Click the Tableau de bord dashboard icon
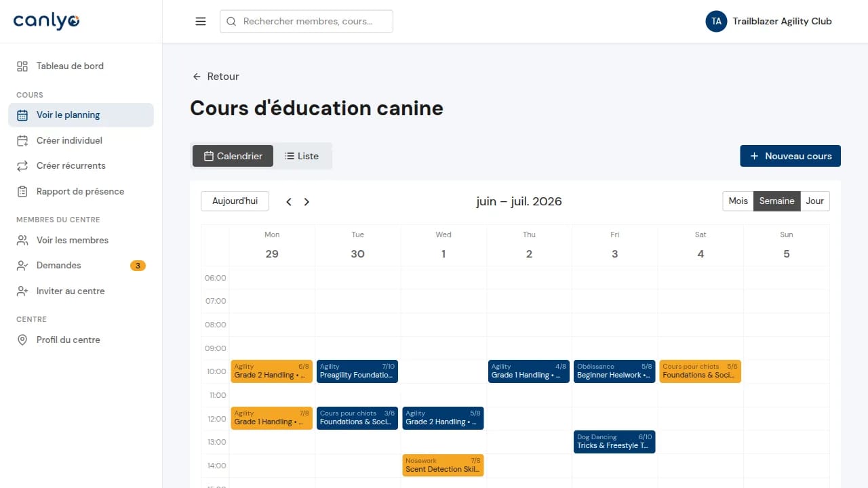 [x=22, y=66]
